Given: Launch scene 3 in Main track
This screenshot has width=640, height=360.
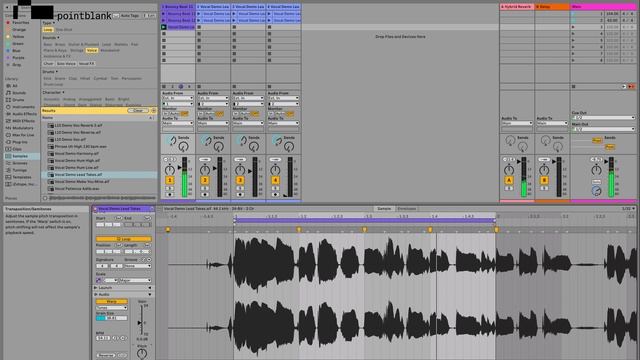Looking at the screenshot, I should point(573,27).
